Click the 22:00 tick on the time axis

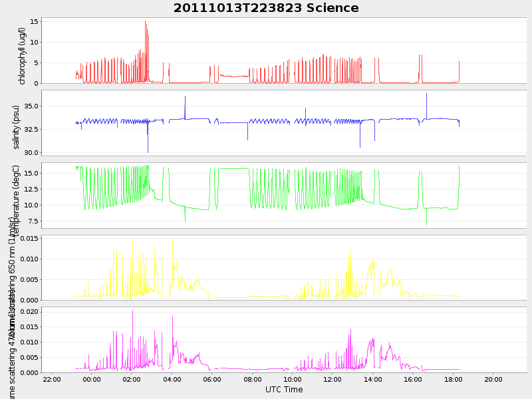point(52,379)
